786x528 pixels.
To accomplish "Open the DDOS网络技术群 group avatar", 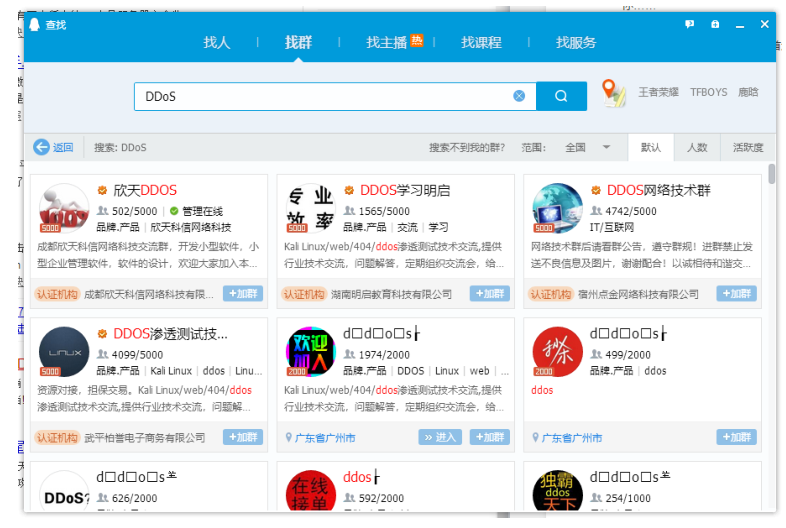I will pos(557,208).
